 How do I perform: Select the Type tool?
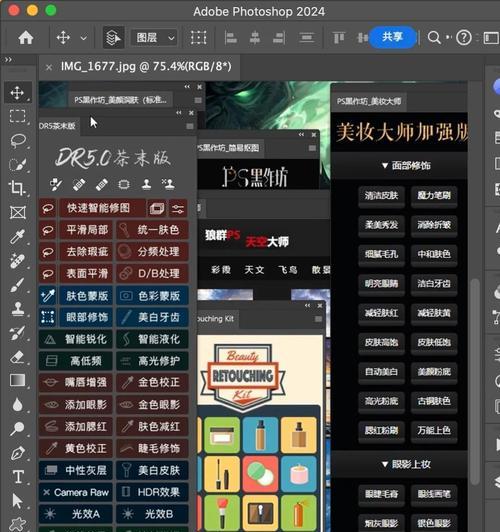[x=18, y=477]
